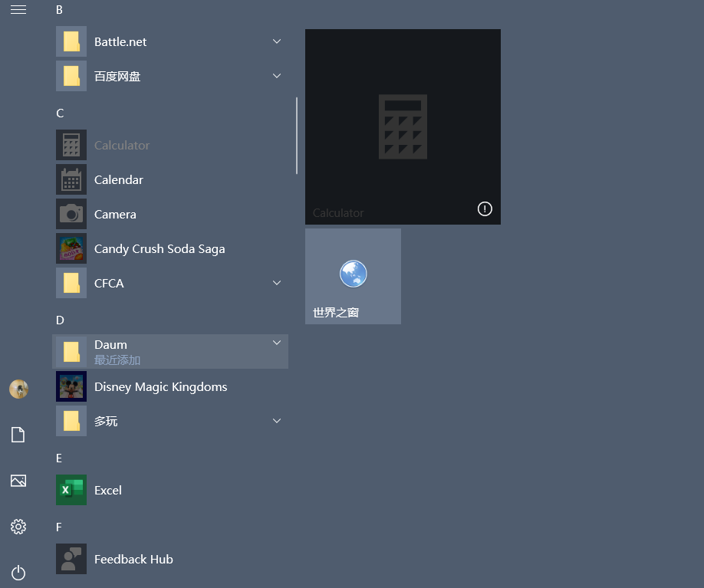Expand the 百度网盘 folder chevron
This screenshot has height=588, width=704.
click(x=277, y=76)
